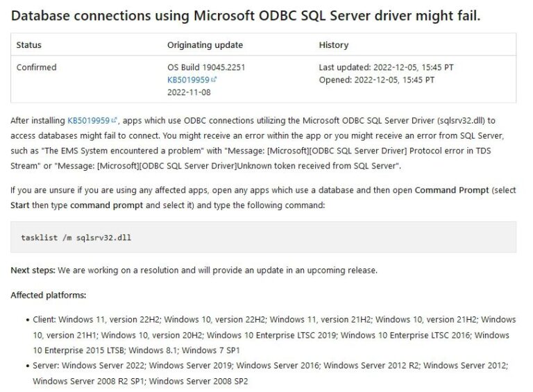Open the KB5019959 link under Originating update
533x392 pixels.
[x=187, y=80]
